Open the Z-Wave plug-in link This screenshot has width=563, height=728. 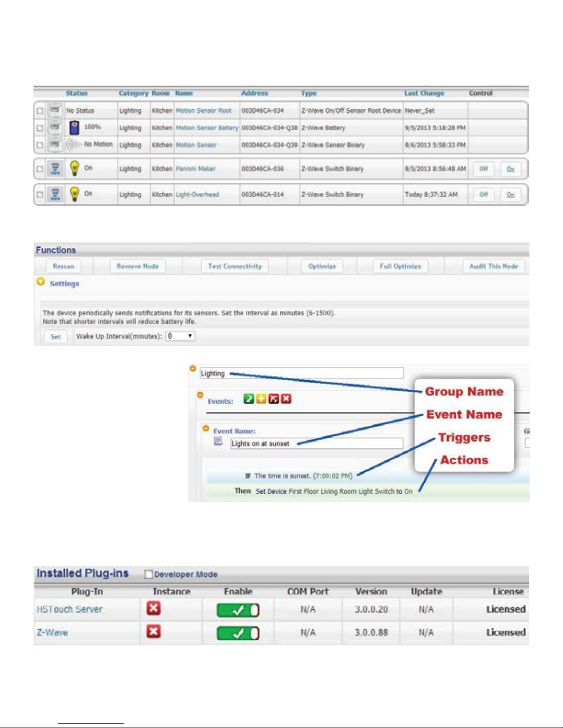[52, 632]
